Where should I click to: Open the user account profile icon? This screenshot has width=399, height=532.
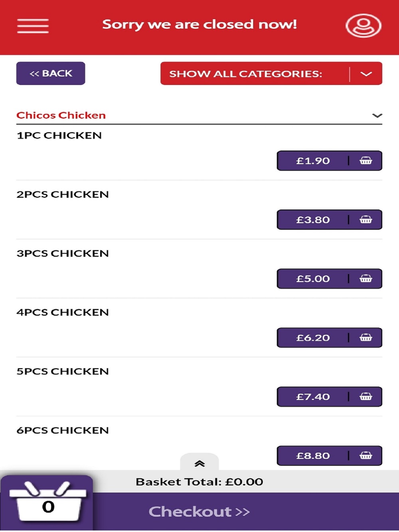pyautogui.click(x=363, y=26)
